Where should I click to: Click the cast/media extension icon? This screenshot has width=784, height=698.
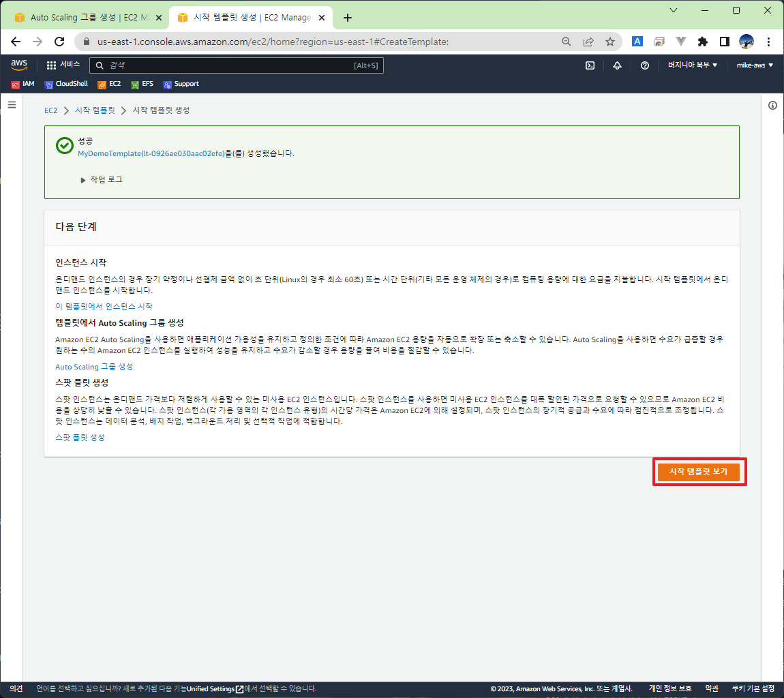pyautogui.click(x=659, y=42)
